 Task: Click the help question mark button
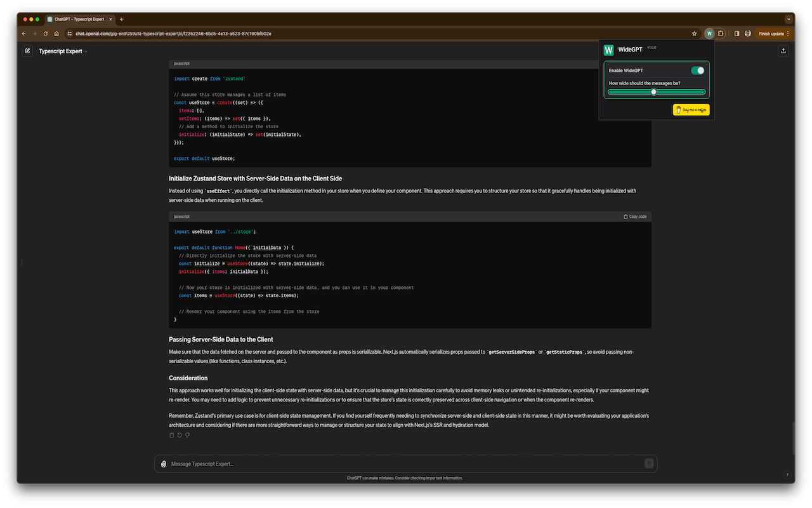pyautogui.click(x=787, y=475)
